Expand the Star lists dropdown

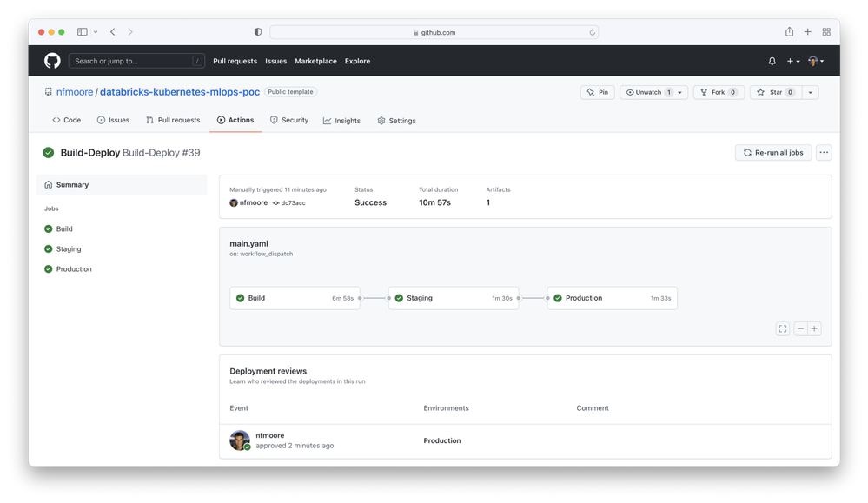coord(811,92)
